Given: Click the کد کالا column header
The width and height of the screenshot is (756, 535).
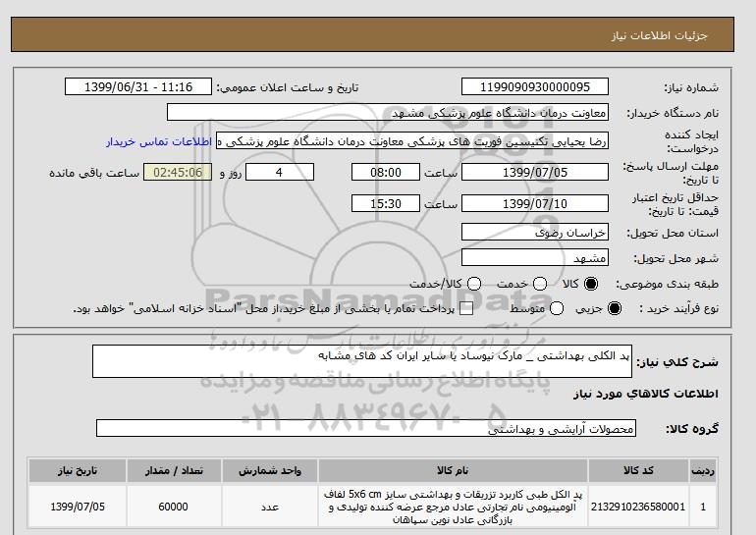Looking at the screenshot, I should (x=638, y=471).
